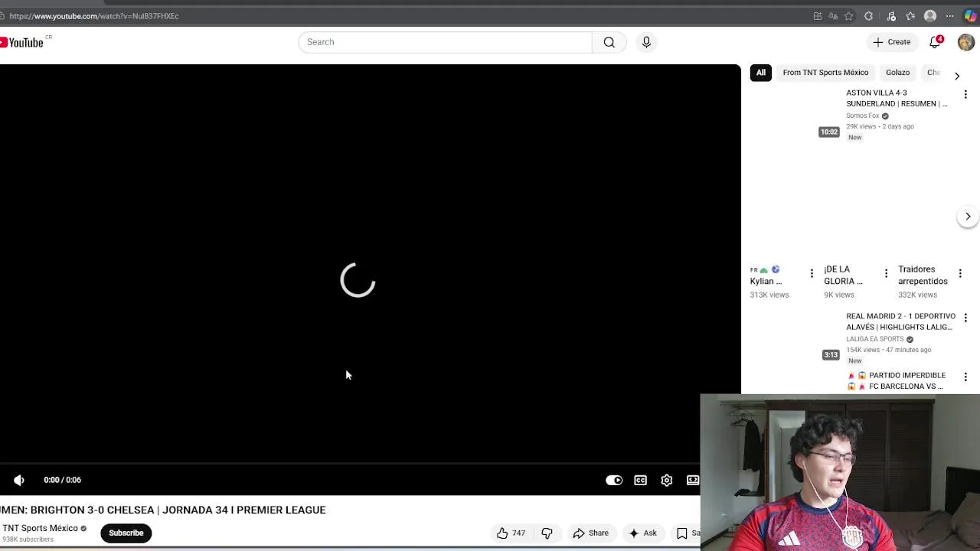Open options for the Traidores arrepentidos short
Image resolution: width=980 pixels, height=551 pixels.
pyautogui.click(x=960, y=273)
